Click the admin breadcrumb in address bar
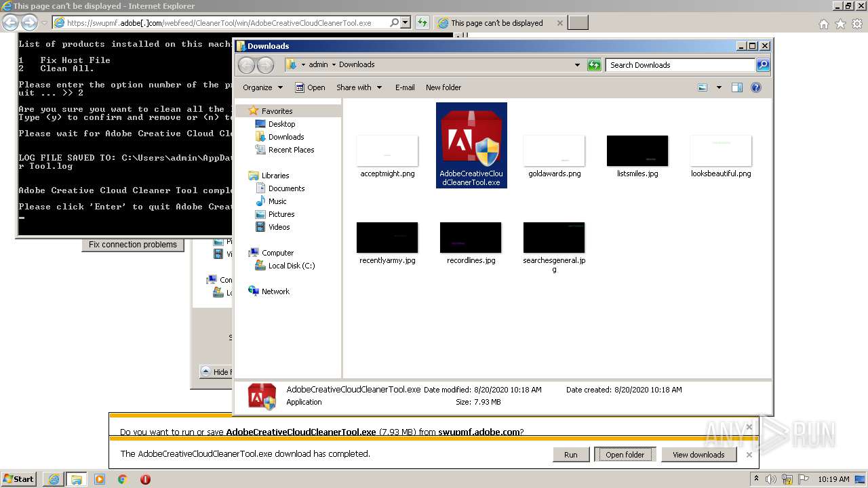Viewport: 868px width, 488px height. click(x=318, y=65)
